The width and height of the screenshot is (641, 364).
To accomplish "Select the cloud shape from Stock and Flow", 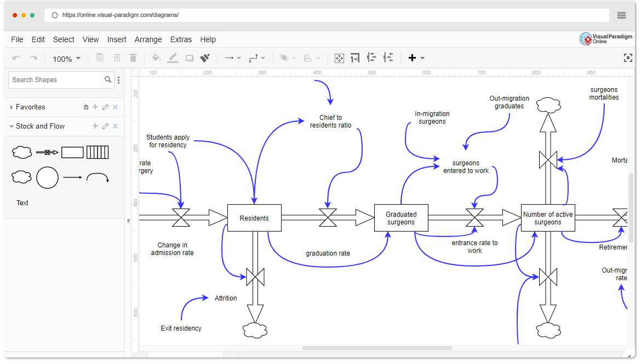I will tap(22, 152).
